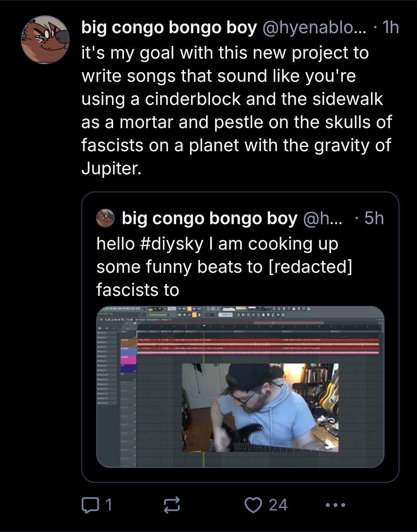
Task: Click the like count number 24
Action: 278,505
